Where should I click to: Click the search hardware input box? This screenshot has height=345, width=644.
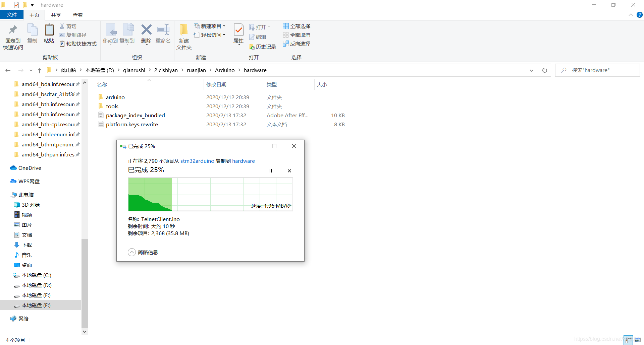[597, 70]
